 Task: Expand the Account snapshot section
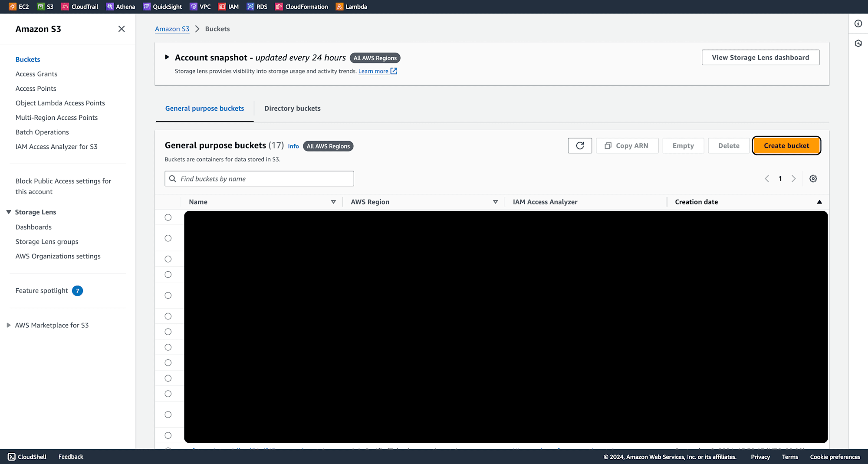167,57
